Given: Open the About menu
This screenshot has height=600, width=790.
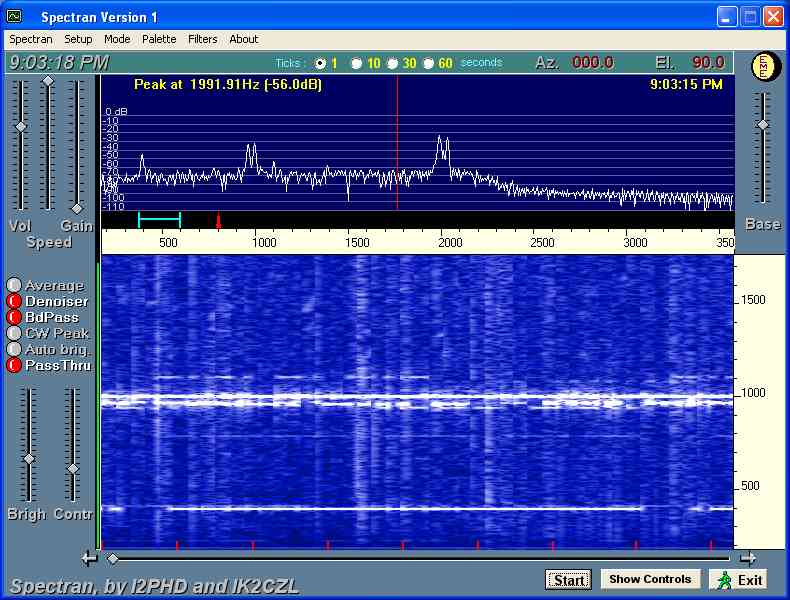Looking at the screenshot, I should 244,39.
